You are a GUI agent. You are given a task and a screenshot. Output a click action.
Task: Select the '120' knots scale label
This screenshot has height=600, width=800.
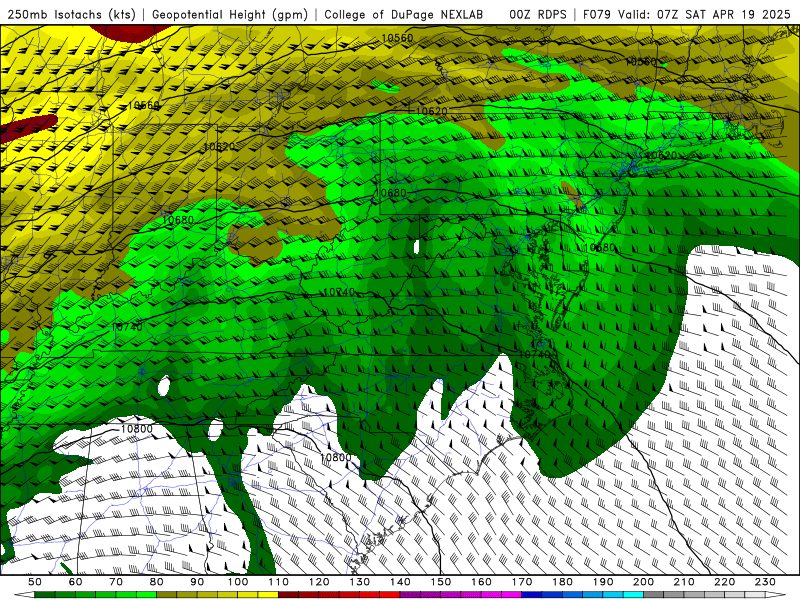click(319, 582)
